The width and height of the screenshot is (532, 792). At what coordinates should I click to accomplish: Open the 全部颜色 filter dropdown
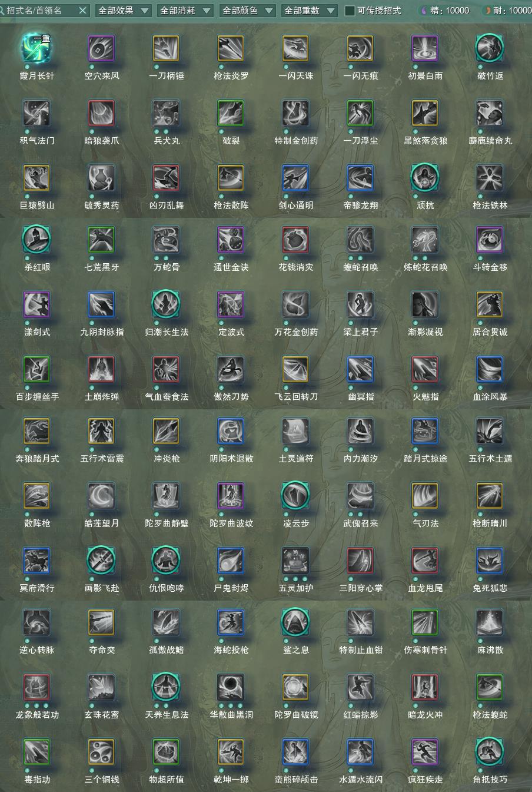click(x=247, y=11)
